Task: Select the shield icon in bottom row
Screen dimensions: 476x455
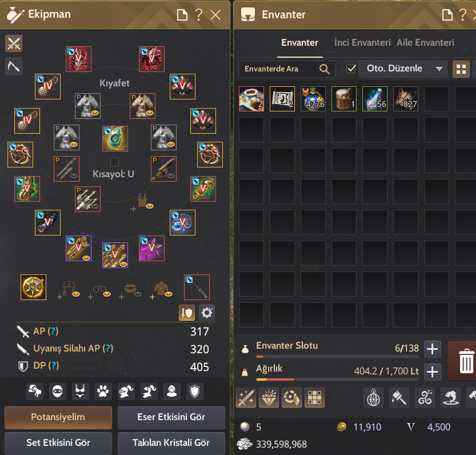Action: pyautogui.click(x=195, y=391)
